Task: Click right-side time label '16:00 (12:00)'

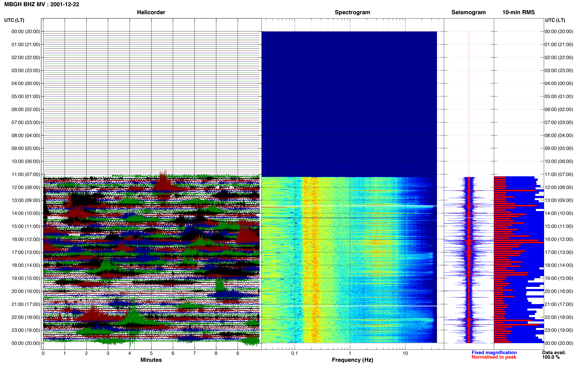Action: pyautogui.click(x=559, y=239)
